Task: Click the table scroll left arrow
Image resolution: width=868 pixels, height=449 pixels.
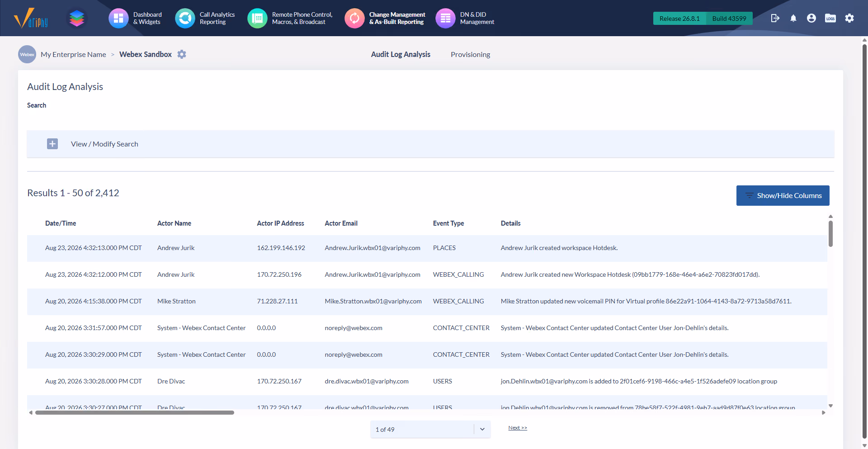Action: 31,412
